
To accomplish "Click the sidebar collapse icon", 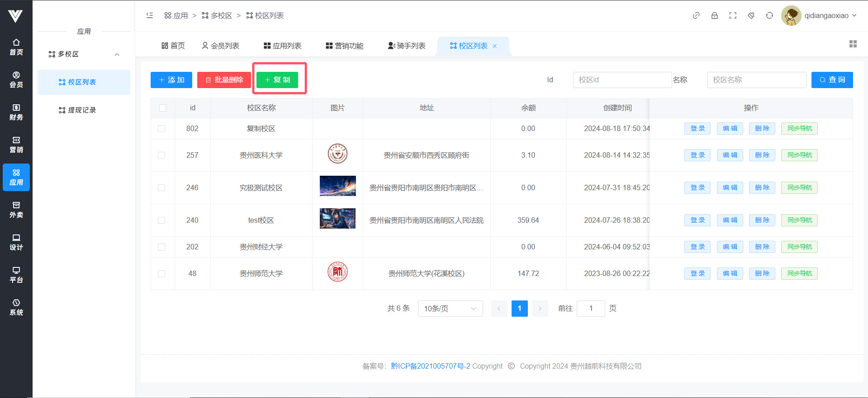I will tap(150, 15).
